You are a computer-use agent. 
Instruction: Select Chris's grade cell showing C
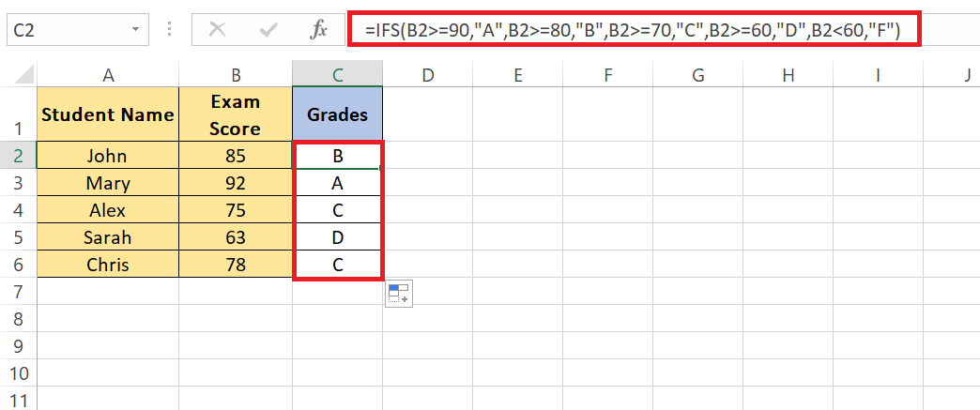tap(338, 265)
